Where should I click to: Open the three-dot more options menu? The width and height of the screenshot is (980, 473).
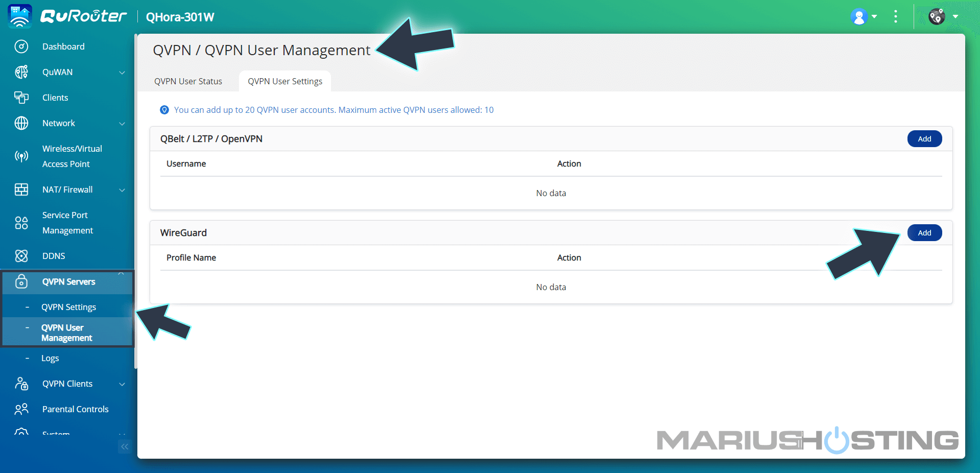coord(896,17)
